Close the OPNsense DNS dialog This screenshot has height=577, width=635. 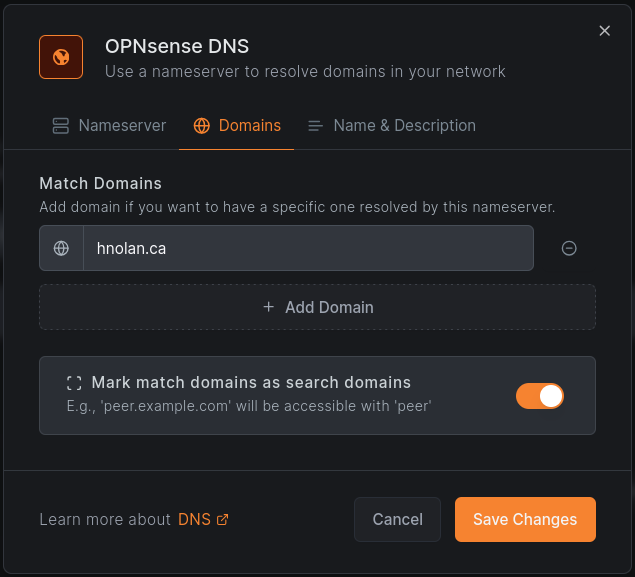604,31
